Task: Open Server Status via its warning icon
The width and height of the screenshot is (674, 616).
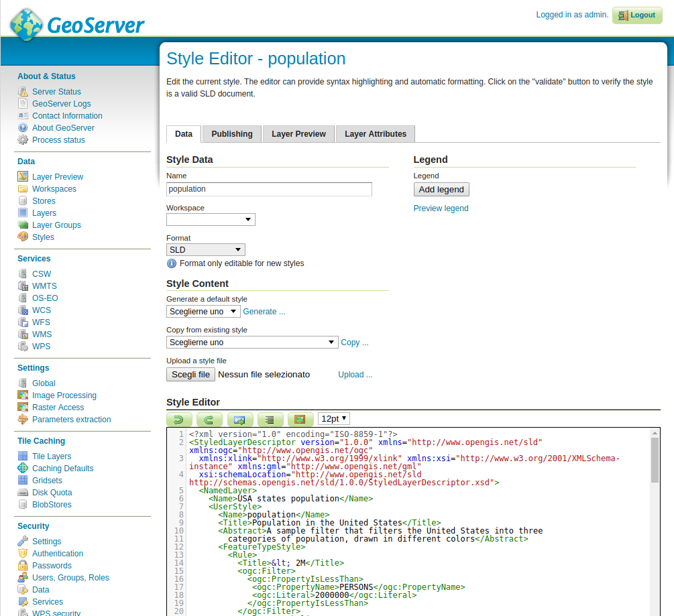Action: 23,92
